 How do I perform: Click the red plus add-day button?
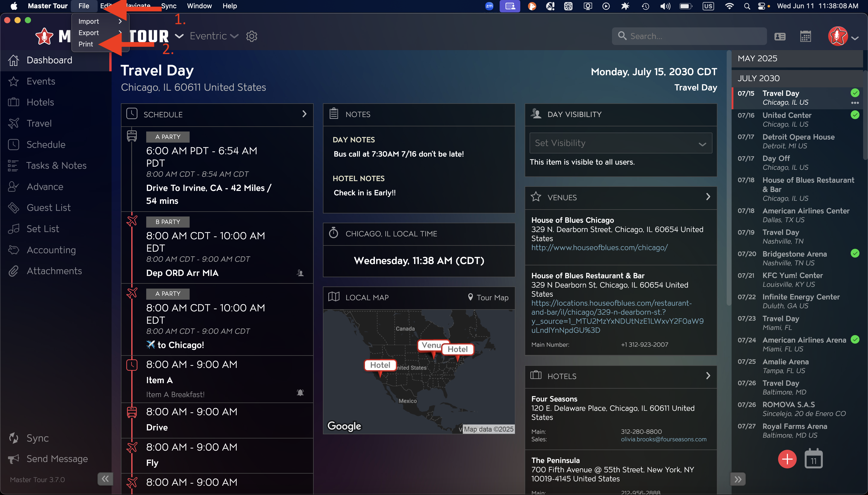(787, 459)
